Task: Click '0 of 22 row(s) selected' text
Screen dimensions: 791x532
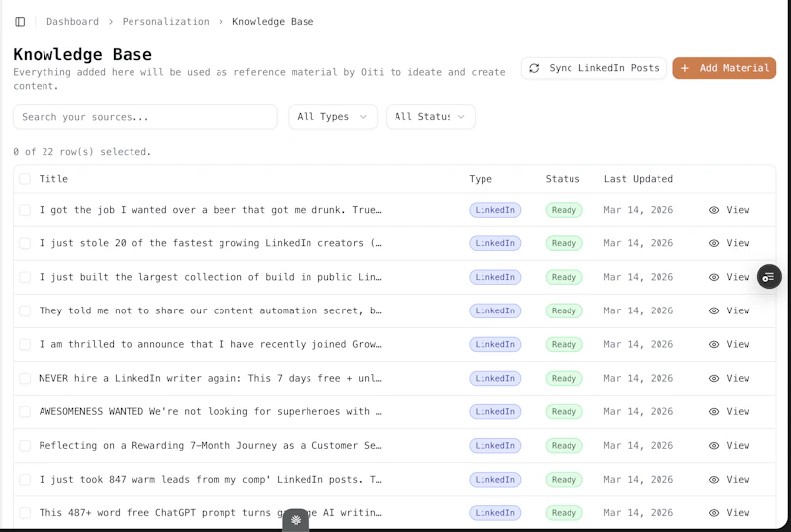Action: point(82,152)
